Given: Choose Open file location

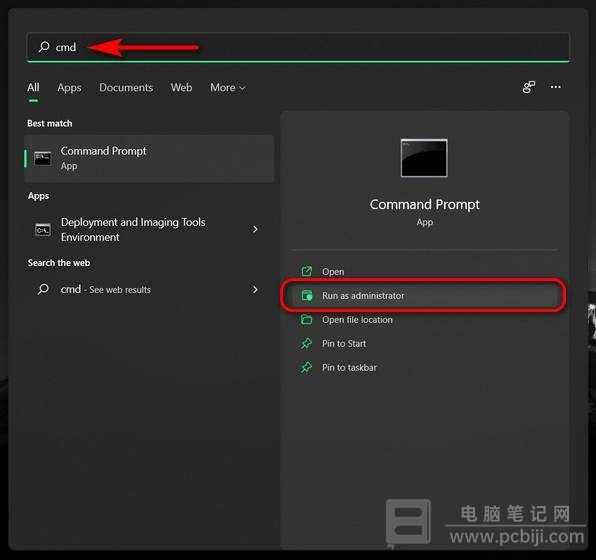Looking at the screenshot, I should click(425, 319).
